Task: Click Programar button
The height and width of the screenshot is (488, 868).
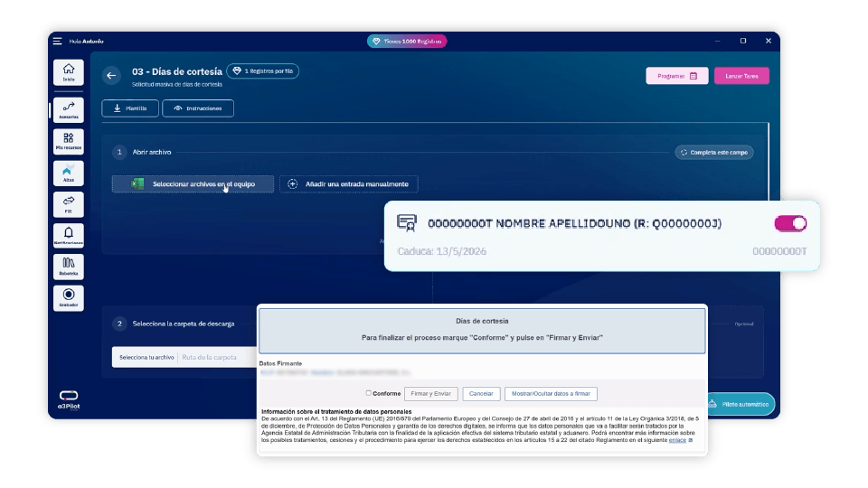Action: pos(677,76)
